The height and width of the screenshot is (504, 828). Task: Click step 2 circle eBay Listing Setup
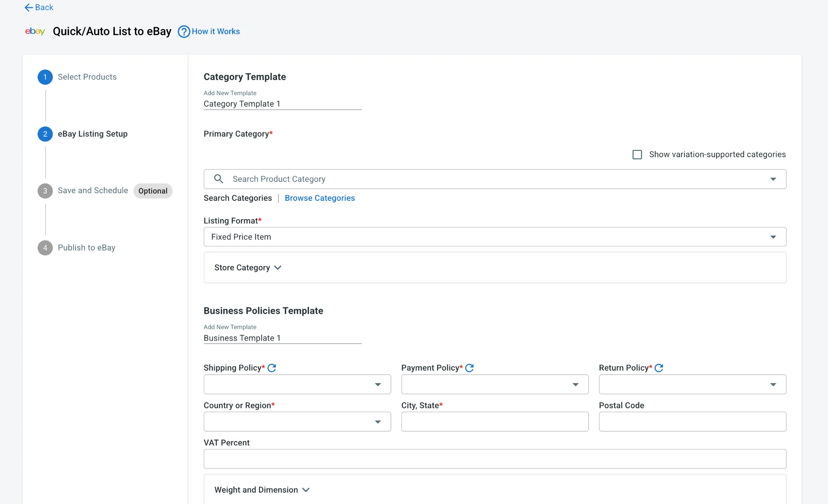(45, 134)
